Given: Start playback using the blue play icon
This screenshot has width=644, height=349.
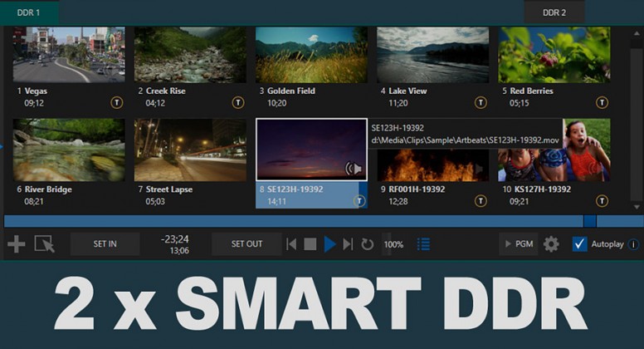Looking at the screenshot, I should (x=329, y=244).
